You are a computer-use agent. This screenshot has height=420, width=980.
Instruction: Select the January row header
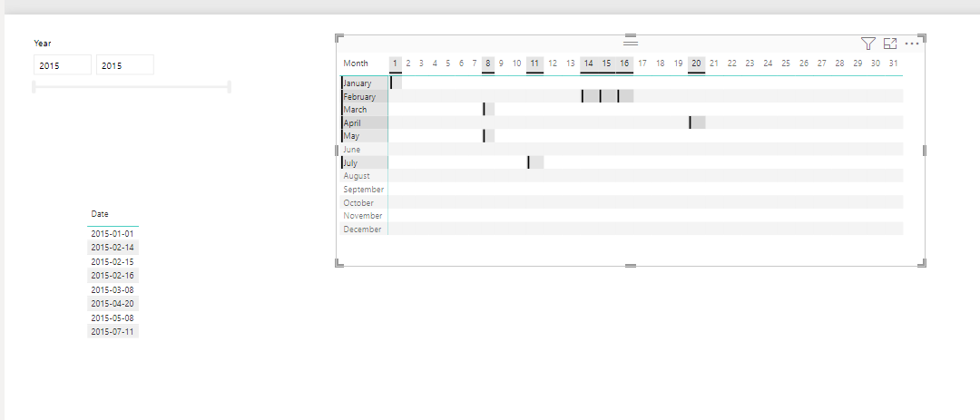tap(365, 83)
